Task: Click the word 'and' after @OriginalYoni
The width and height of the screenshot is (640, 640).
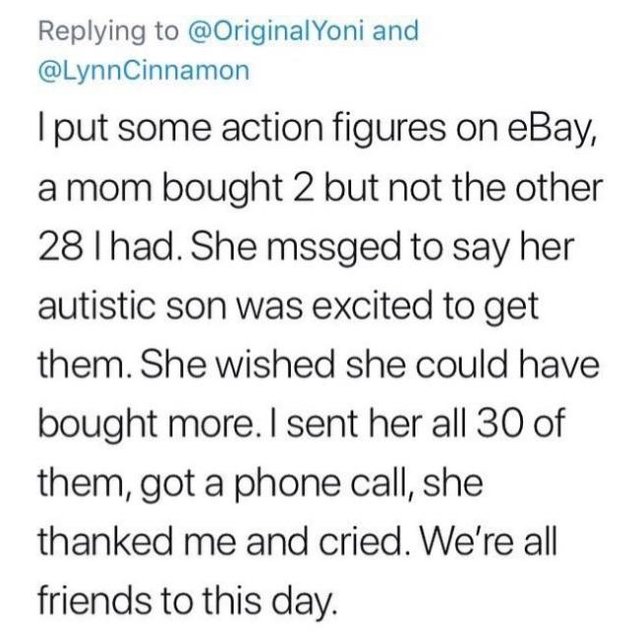Action: coord(395,31)
